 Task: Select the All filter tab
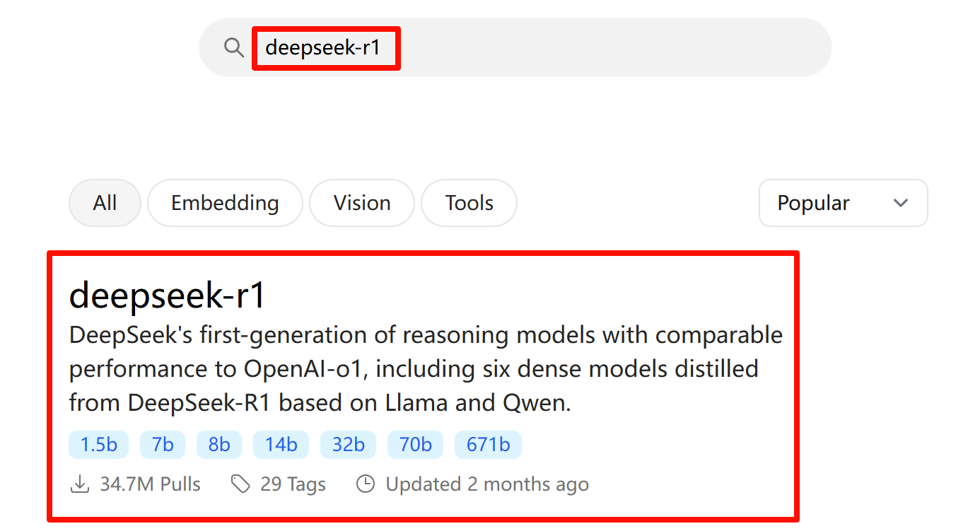105,203
